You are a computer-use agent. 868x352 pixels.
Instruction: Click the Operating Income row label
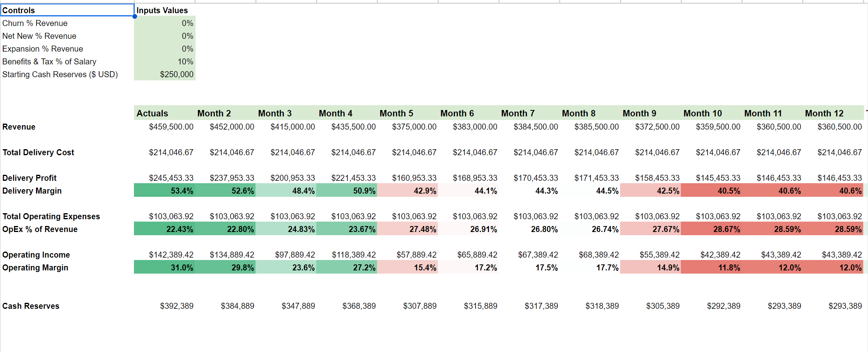(36, 255)
